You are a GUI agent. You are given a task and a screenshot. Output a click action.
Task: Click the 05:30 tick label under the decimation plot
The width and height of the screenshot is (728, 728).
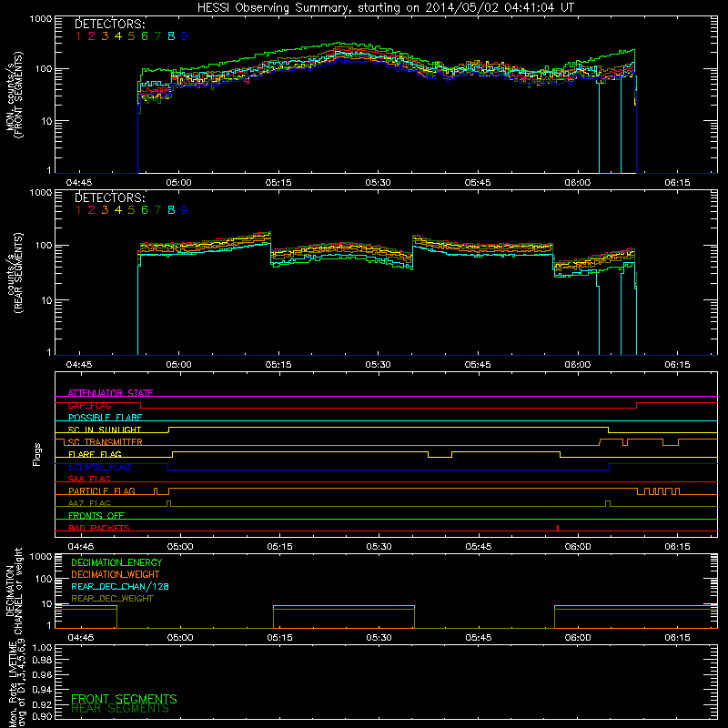(379, 638)
